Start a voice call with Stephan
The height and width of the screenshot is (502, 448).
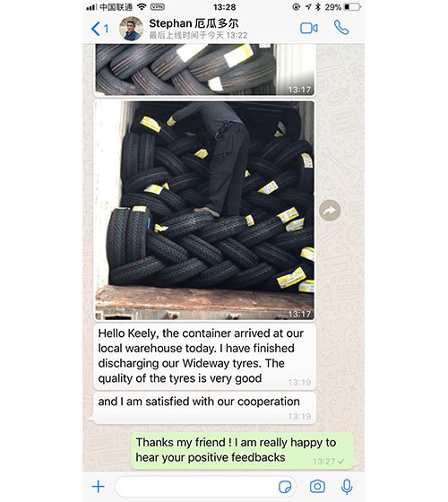pyautogui.click(x=341, y=28)
